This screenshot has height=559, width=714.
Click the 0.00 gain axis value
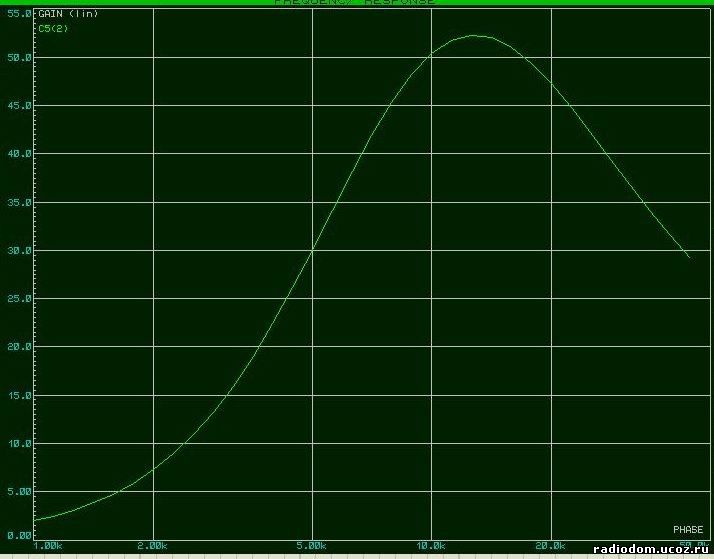(20, 535)
